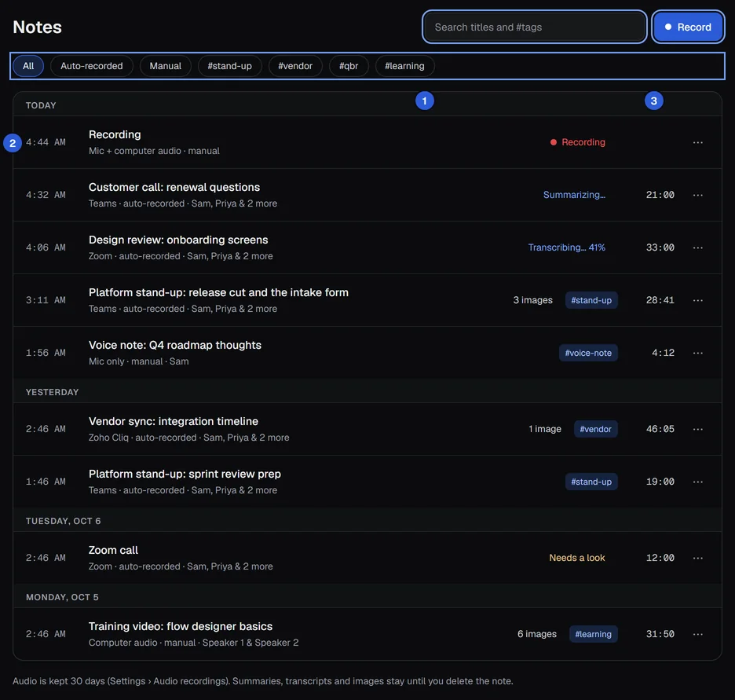Click the 1:46 AM timestamp
The height and width of the screenshot is (700, 735).
tap(46, 482)
